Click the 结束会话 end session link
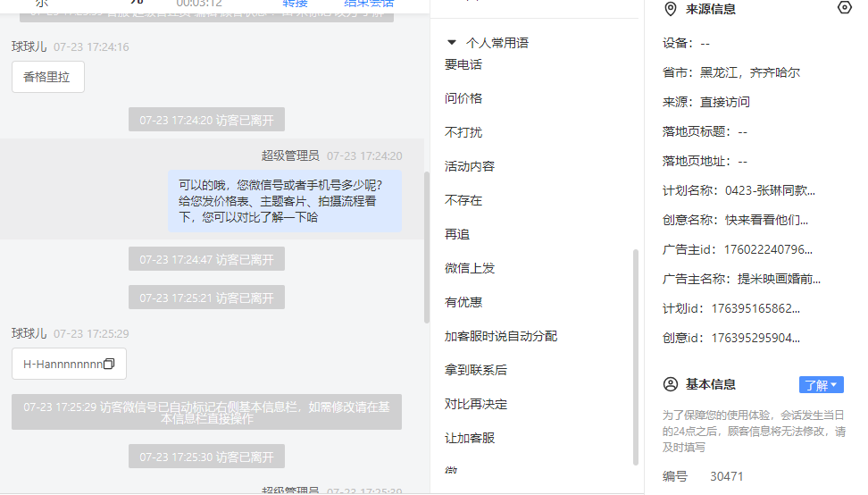868x495 pixels. tap(369, 4)
